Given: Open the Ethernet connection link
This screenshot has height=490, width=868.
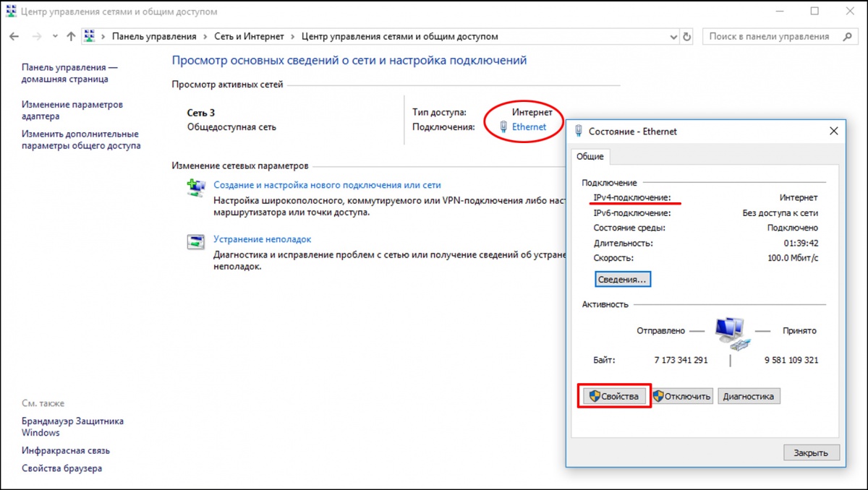Looking at the screenshot, I should (x=529, y=127).
